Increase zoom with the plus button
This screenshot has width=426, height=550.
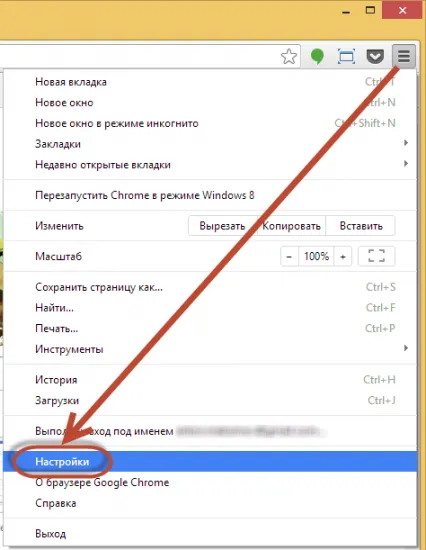(343, 256)
